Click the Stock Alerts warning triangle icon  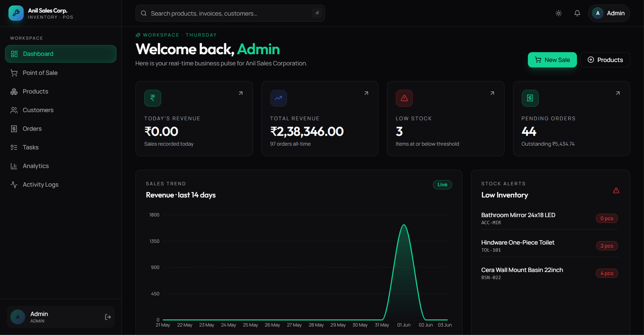616,190
